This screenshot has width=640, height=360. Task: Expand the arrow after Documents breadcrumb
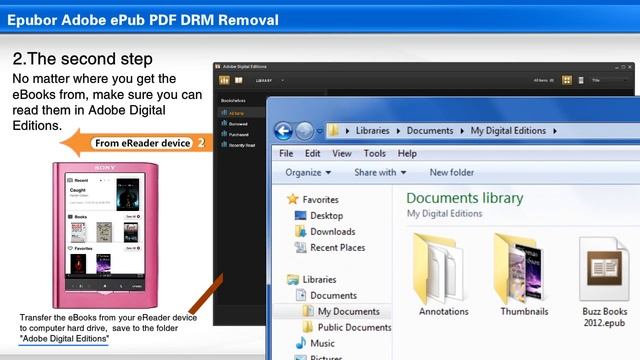pyautogui.click(x=462, y=131)
